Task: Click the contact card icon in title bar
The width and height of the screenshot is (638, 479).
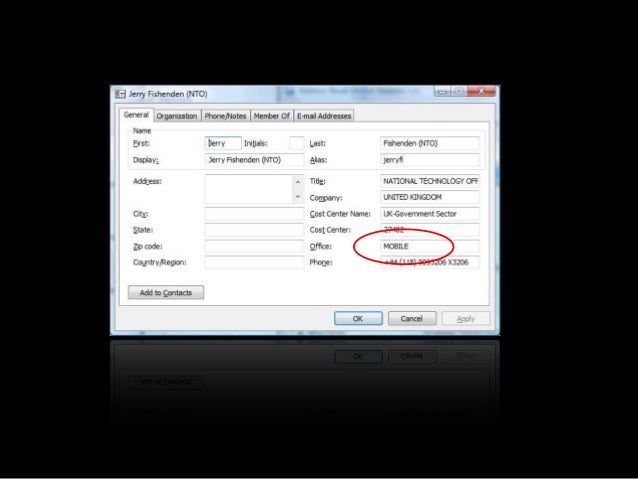Action: coord(120,94)
